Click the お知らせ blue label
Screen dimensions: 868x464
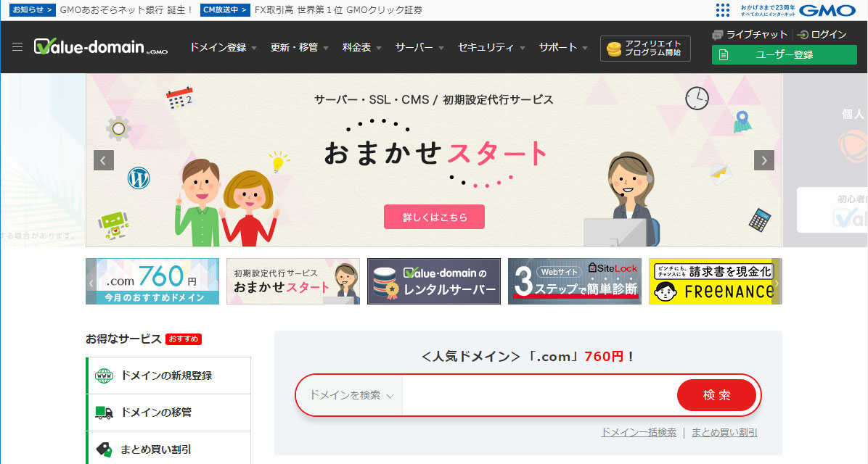33,10
